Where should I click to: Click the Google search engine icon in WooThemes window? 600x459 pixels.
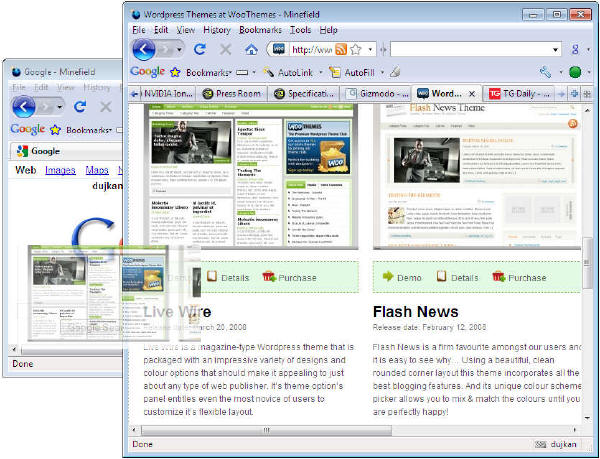[575, 49]
